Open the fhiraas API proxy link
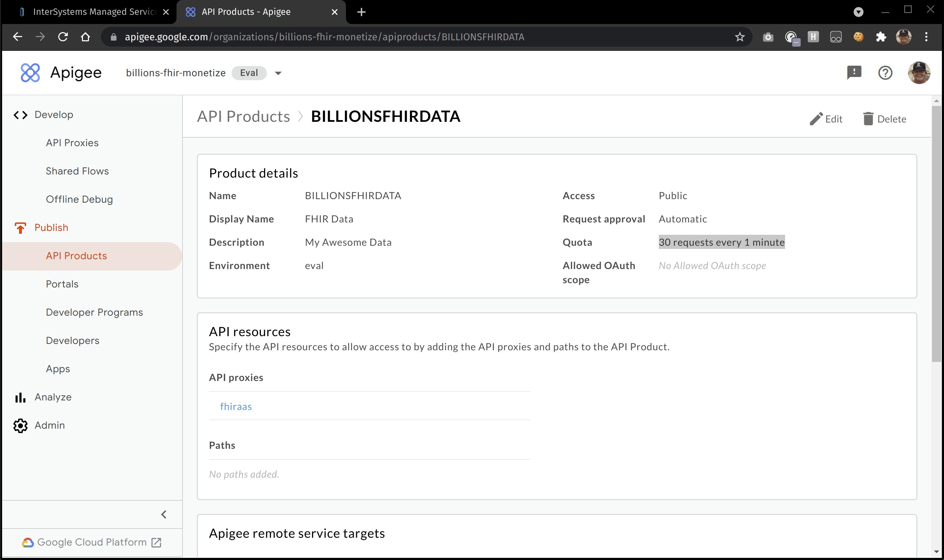 [236, 406]
